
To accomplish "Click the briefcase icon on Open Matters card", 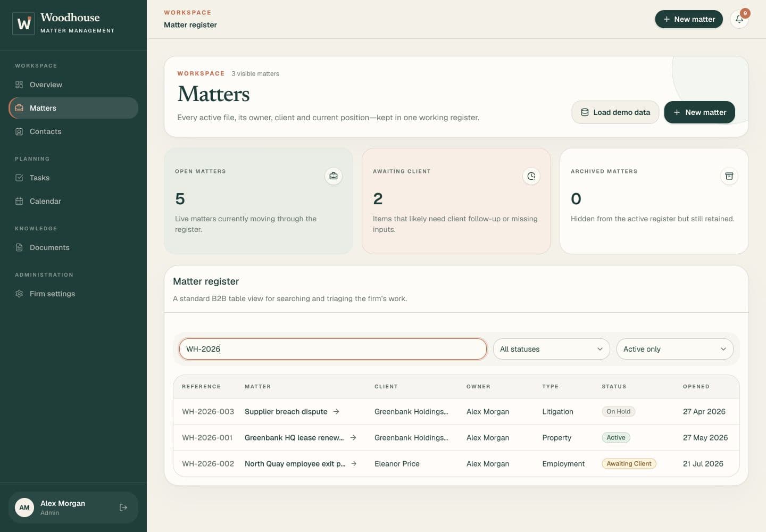I will tap(334, 176).
